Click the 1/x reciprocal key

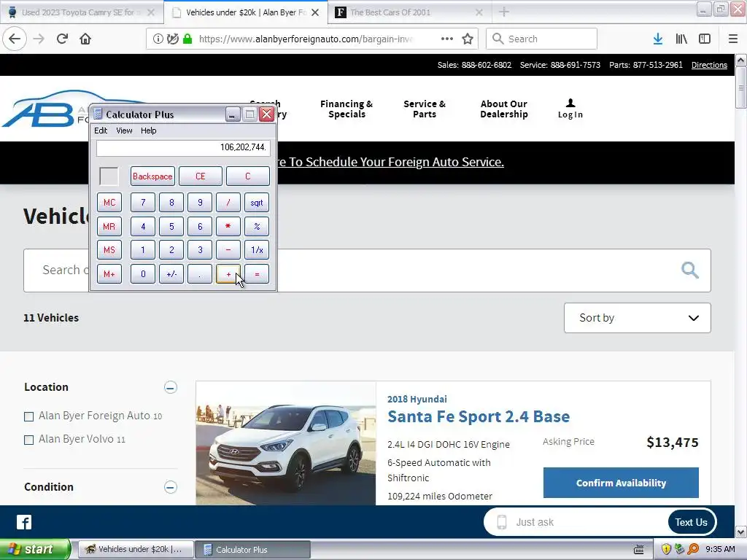point(257,250)
